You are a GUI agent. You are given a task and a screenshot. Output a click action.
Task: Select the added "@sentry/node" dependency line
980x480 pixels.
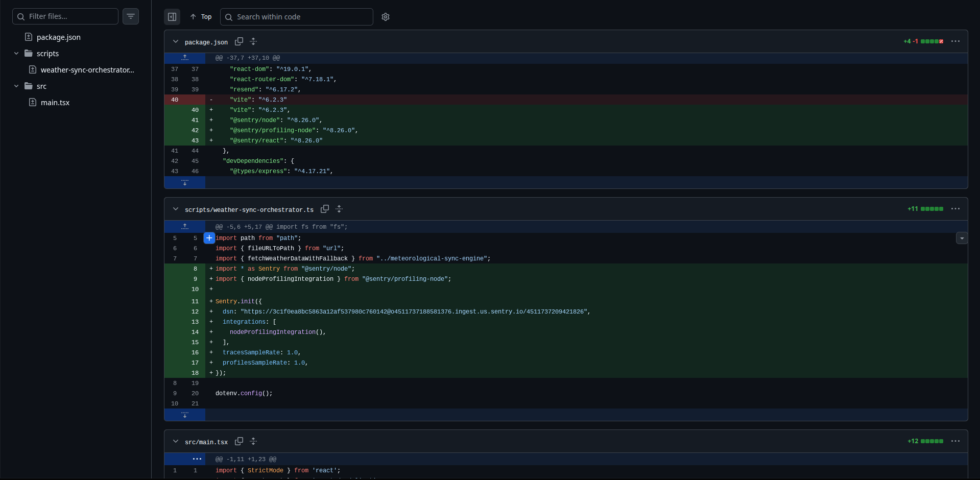coord(566,120)
